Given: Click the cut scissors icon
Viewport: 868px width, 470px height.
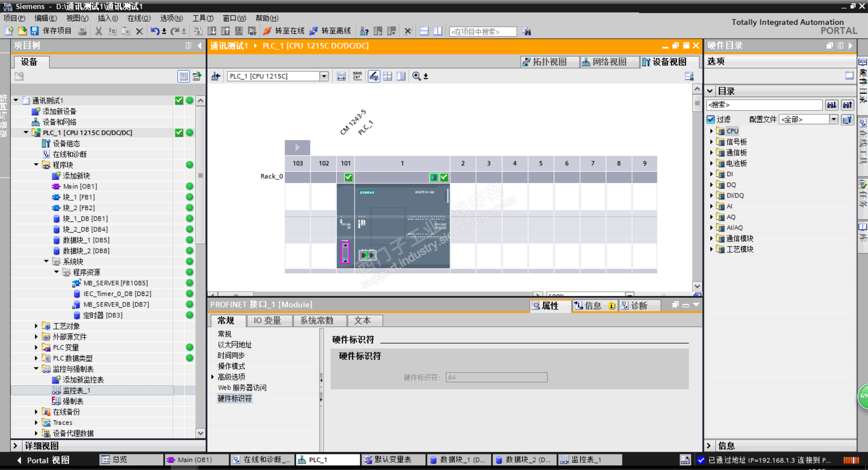Looking at the screenshot, I should click(99, 31).
